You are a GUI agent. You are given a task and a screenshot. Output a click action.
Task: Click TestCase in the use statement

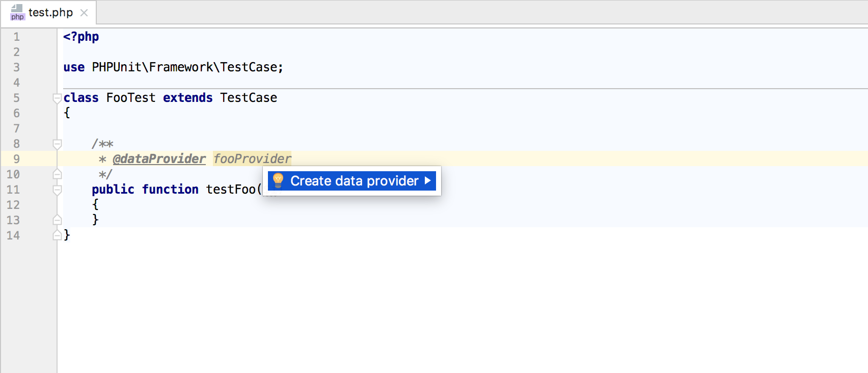tap(249, 67)
